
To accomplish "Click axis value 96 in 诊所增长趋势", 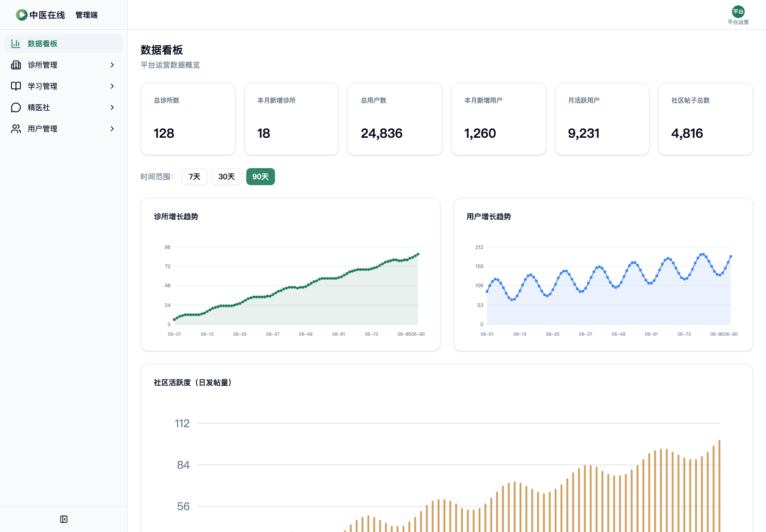I will pos(168,247).
